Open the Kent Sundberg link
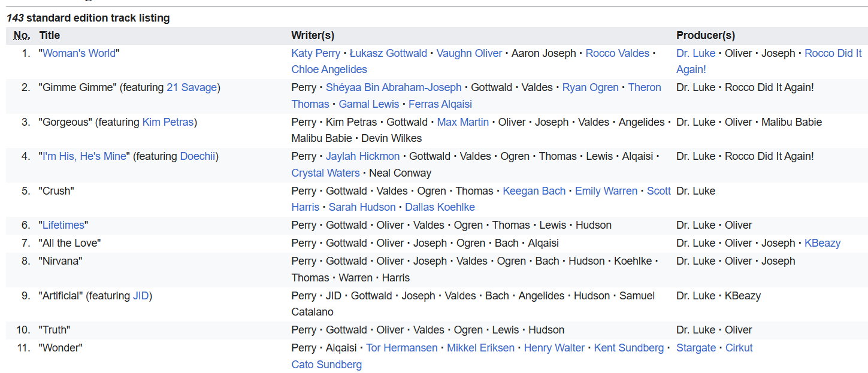Image resolution: width=868 pixels, height=373 pixels. coord(628,348)
